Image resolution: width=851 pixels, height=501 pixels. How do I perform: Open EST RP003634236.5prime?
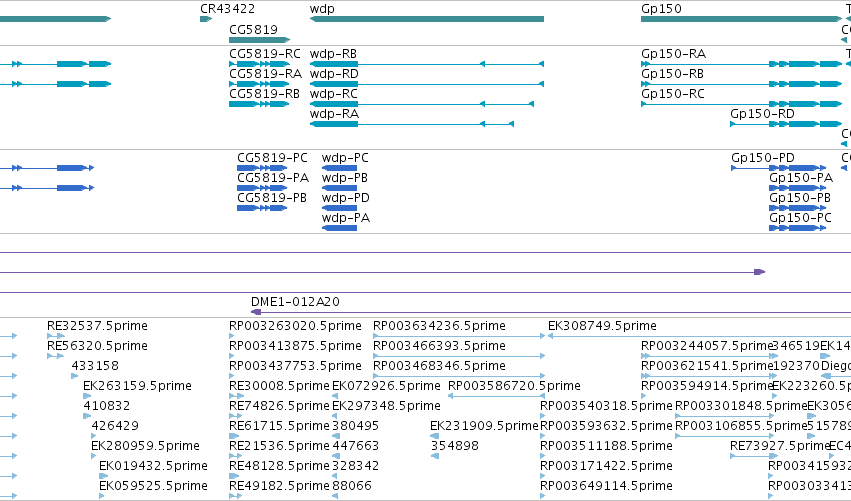coord(439,326)
